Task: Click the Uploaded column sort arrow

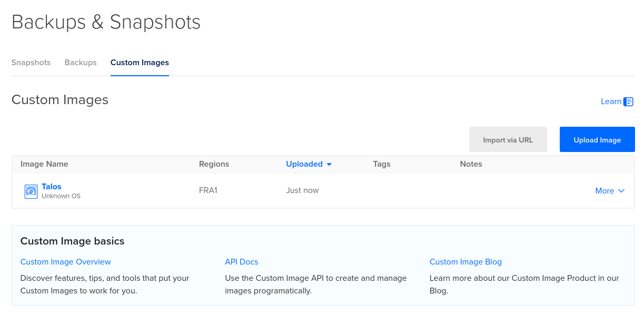Action: click(x=329, y=164)
